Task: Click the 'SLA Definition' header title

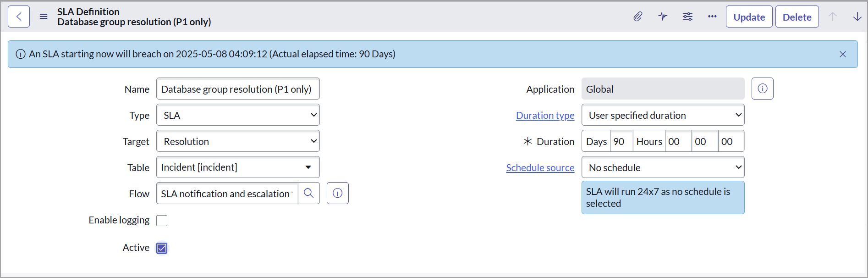Action: (88, 12)
